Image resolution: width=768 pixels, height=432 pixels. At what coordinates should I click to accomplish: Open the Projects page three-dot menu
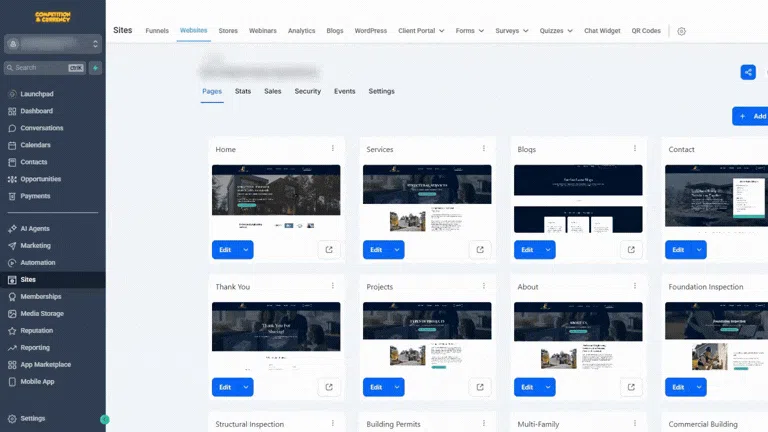(x=483, y=286)
